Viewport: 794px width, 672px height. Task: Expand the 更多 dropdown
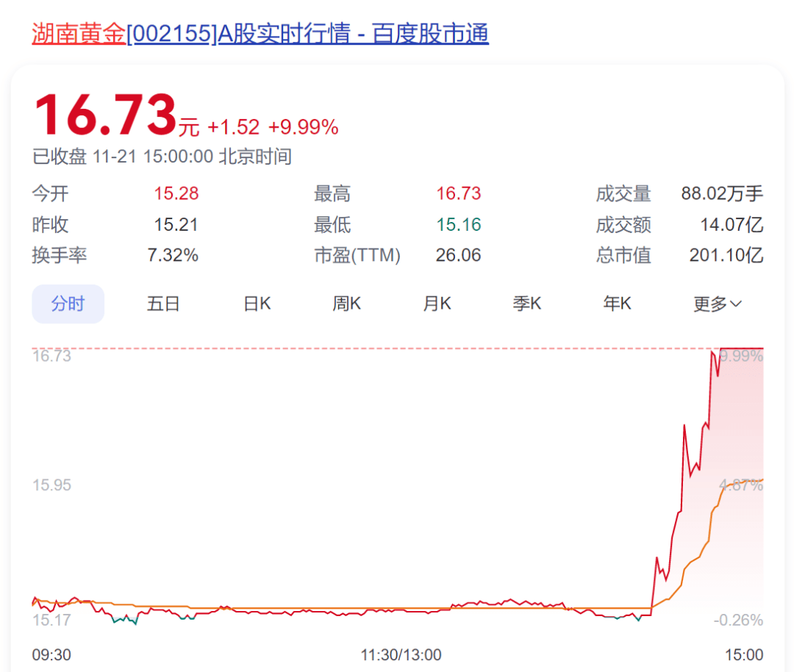[x=718, y=304]
